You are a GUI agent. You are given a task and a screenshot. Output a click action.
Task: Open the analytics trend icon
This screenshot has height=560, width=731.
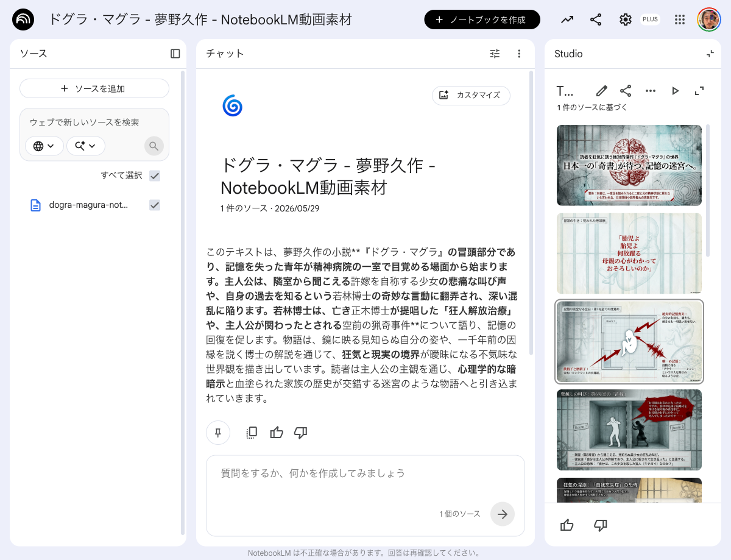[567, 19]
